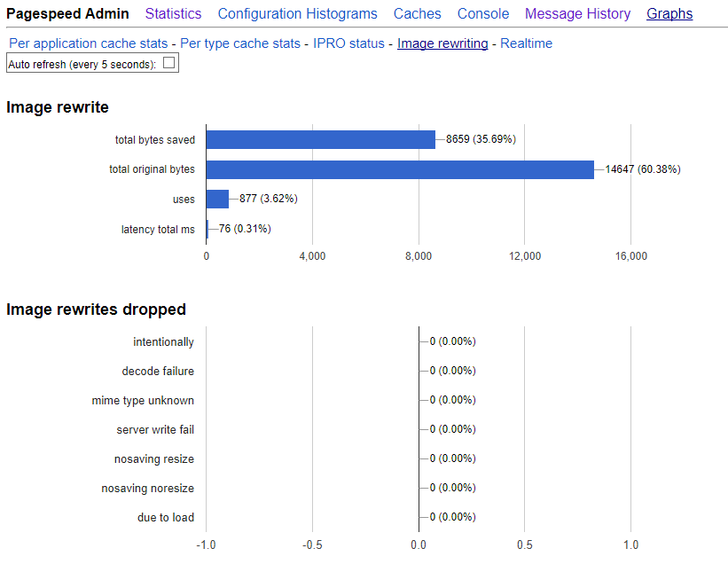728x564 pixels.
Task: Click the total bytes saved bar
Action: (321, 140)
